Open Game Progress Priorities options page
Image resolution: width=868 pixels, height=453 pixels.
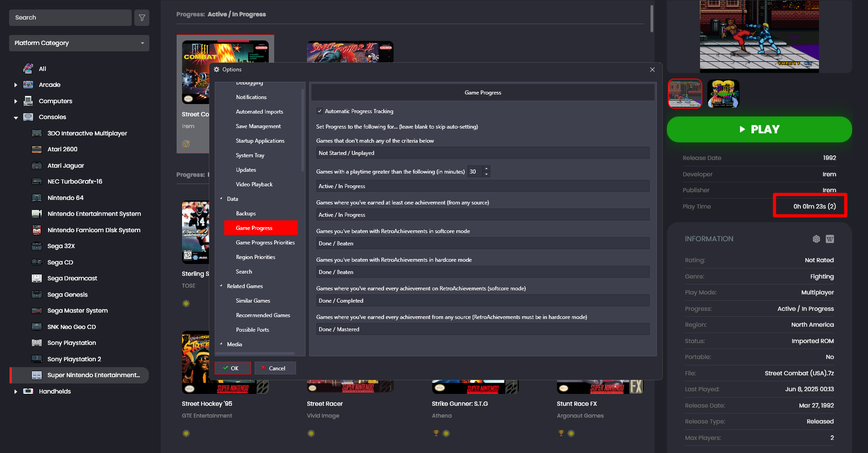pyautogui.click(x=265, y=243)
